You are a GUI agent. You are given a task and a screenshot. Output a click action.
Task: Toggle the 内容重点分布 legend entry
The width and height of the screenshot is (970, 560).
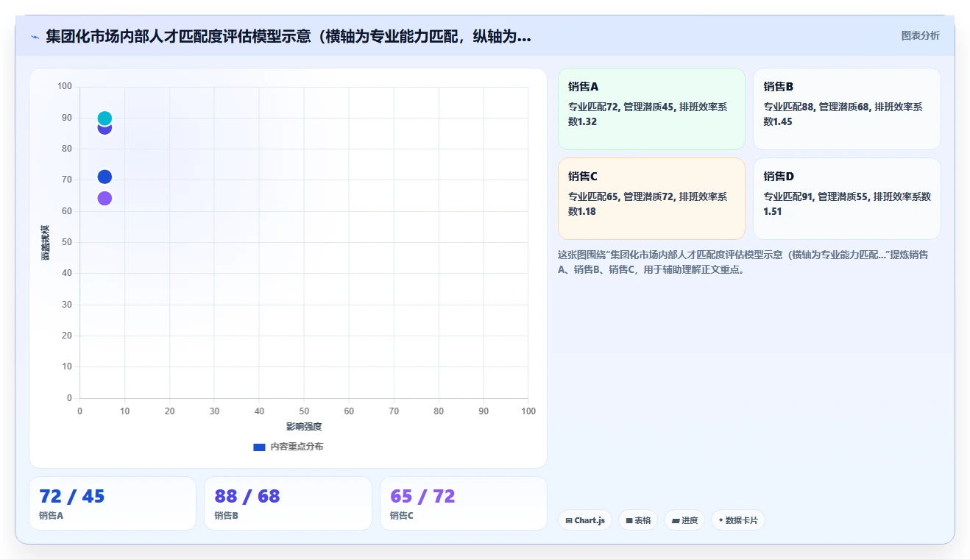288,447
